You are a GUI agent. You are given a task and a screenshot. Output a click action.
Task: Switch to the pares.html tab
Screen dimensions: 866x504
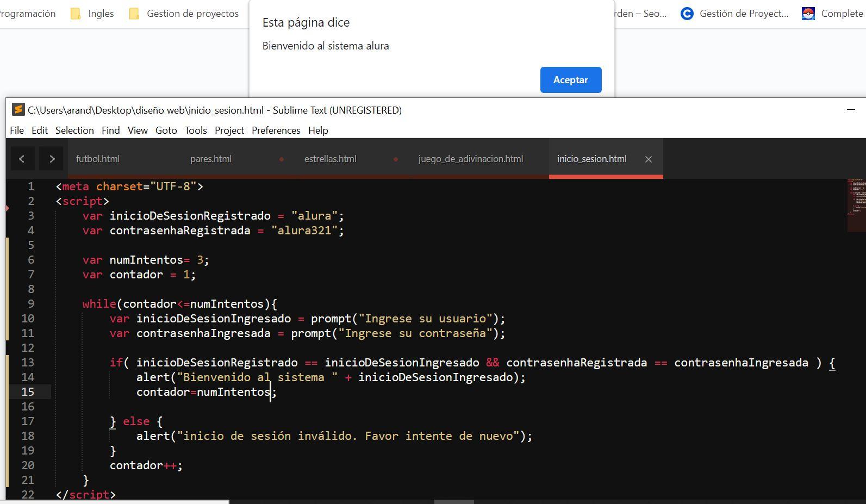point(211,159)
